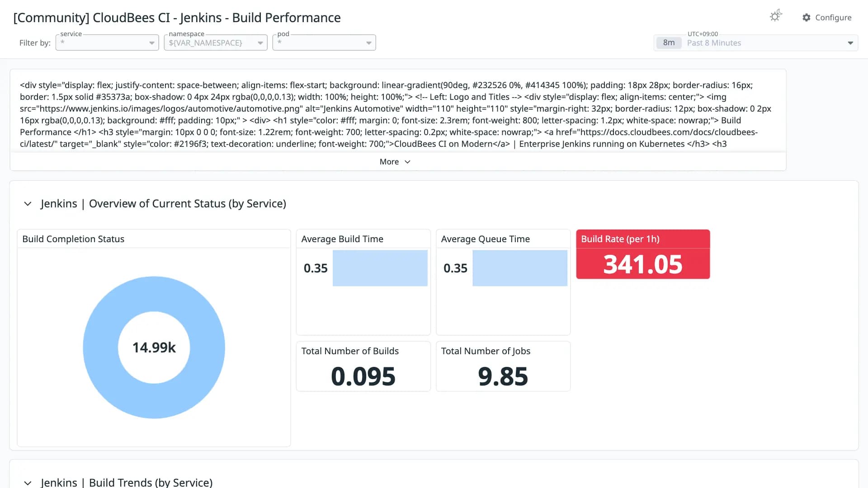
Task: Open the Configure settings
Action: pos(827,17)
